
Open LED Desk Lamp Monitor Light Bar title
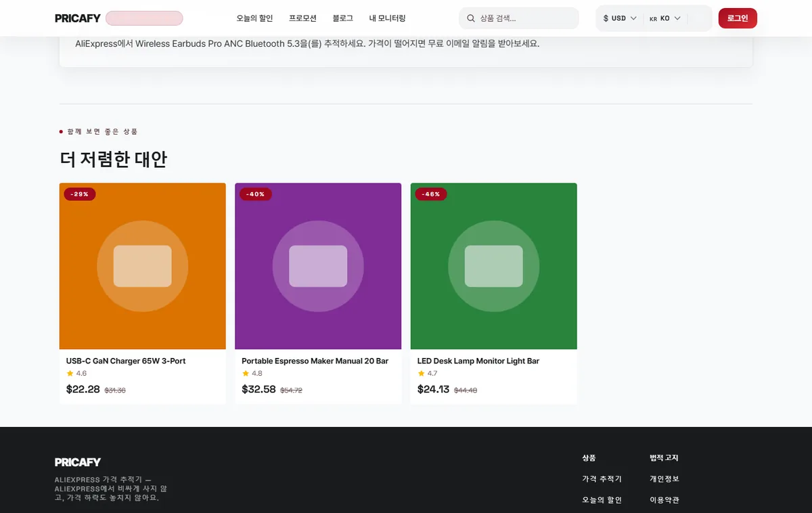(x=478, y=361)
